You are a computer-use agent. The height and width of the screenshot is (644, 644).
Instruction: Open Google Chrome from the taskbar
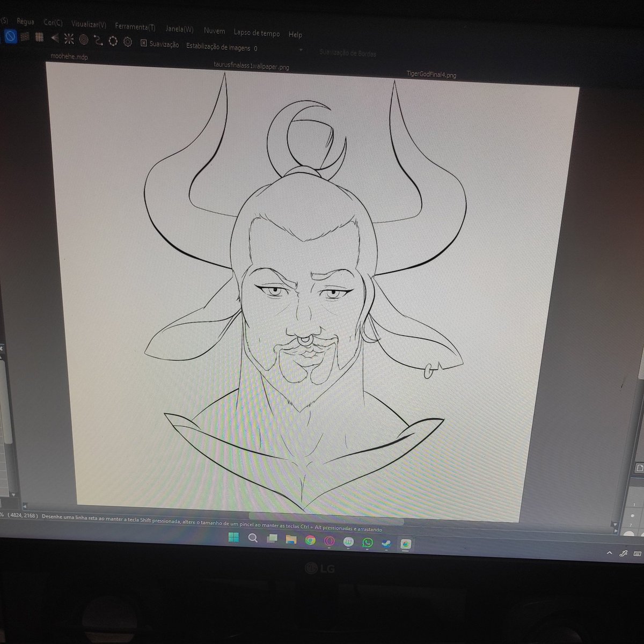[310, 540]
